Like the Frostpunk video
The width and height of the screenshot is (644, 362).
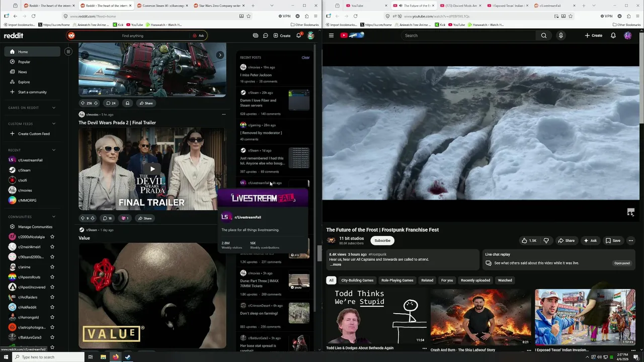(x=528, y=241)
